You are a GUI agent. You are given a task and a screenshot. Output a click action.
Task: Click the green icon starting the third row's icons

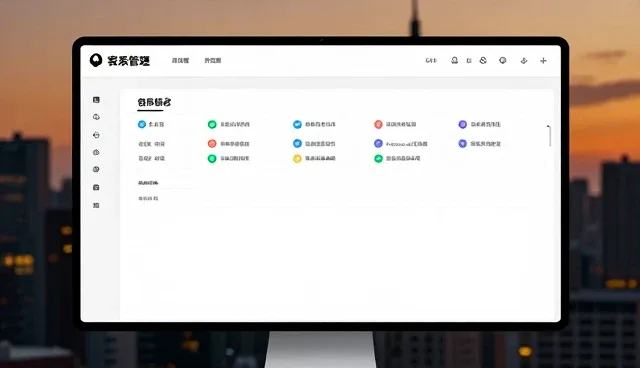[212, 159]
